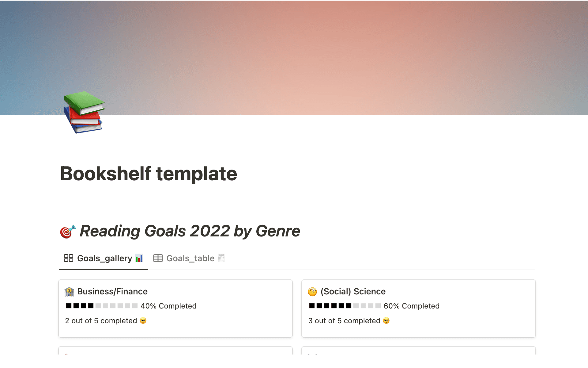Click the receipt emoji after Goals_table
The width and height of the screenshot is (588, 368).
pos(221,258)
